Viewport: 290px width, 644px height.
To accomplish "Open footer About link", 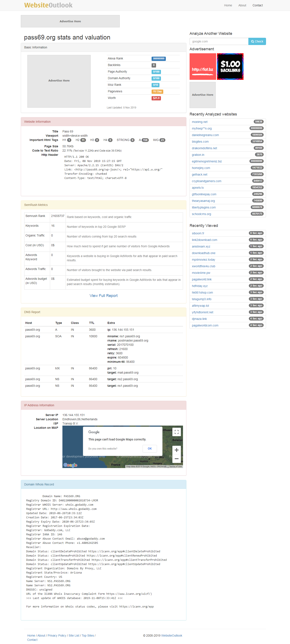I will pos(41,636).
